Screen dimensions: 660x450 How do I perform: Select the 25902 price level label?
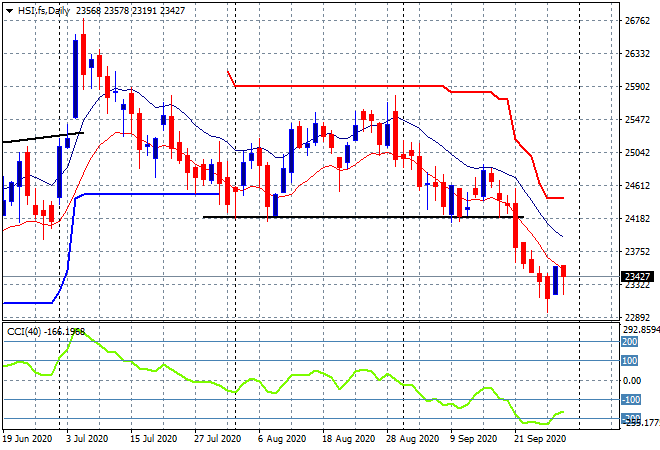(637, 87)
